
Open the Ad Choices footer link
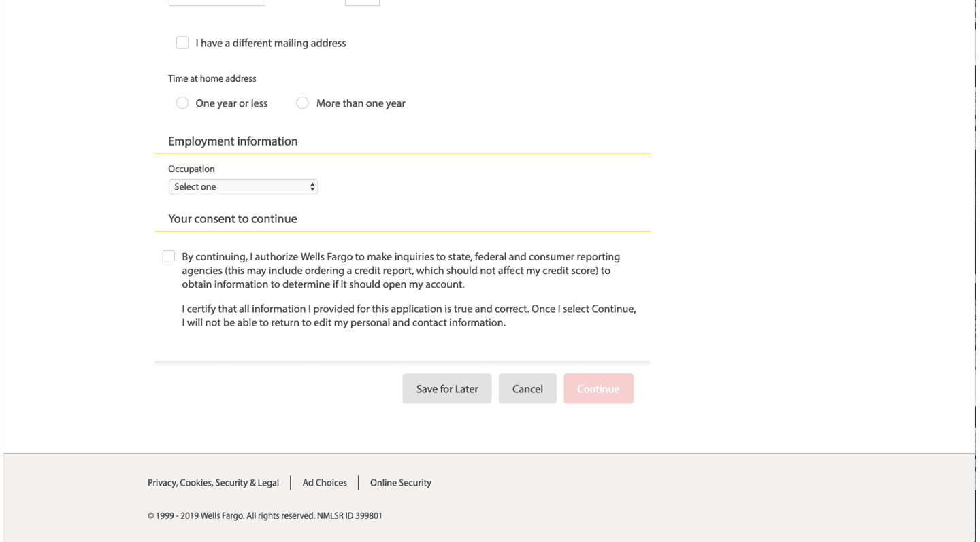coord(325,483)
